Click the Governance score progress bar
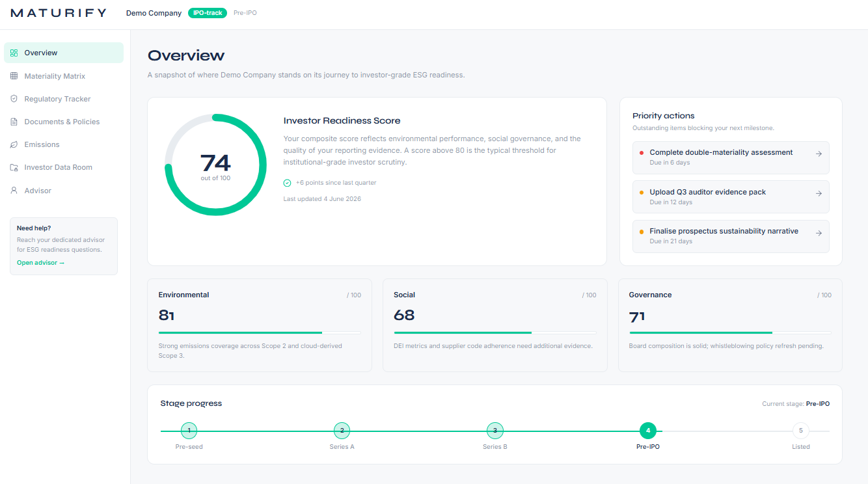This screenshot has width=868, height=484. tap(730, 332)
